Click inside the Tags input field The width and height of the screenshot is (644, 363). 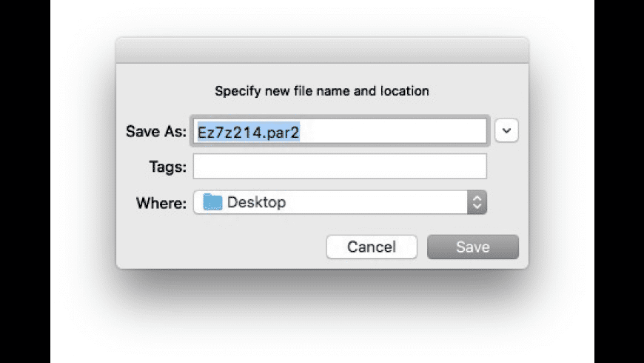[x=340, y=167]
